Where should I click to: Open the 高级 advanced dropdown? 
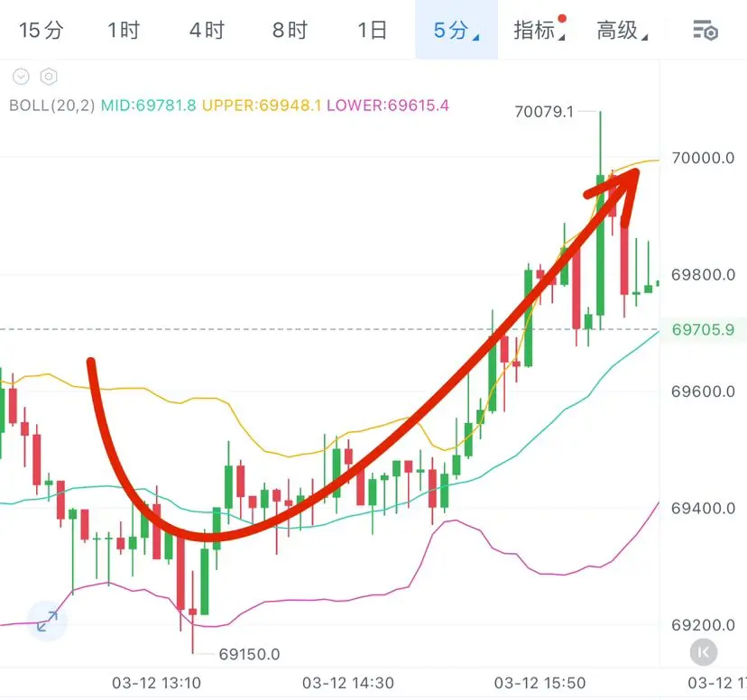(x=622, y=31)
